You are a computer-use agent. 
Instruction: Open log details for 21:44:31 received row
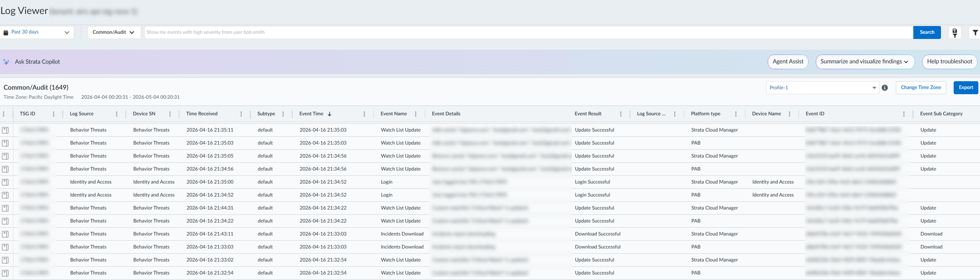pos(5,208)
